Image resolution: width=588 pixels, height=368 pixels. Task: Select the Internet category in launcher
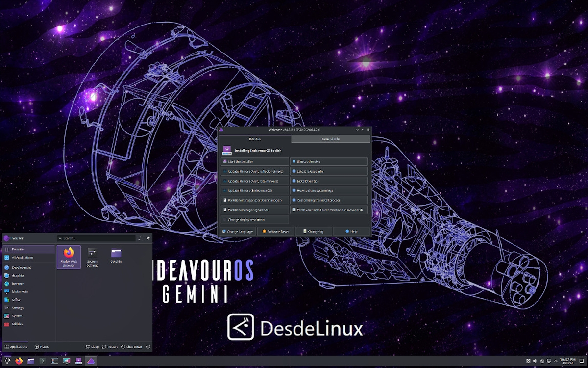(x=18, y=284)
